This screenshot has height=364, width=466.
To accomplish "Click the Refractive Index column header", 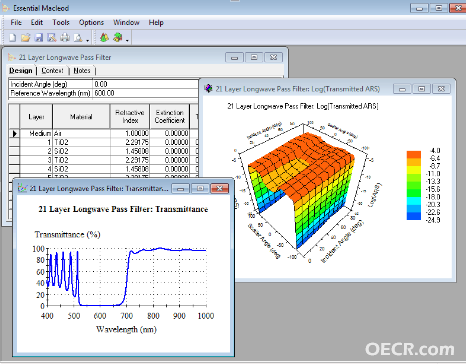I will [130, 117].
